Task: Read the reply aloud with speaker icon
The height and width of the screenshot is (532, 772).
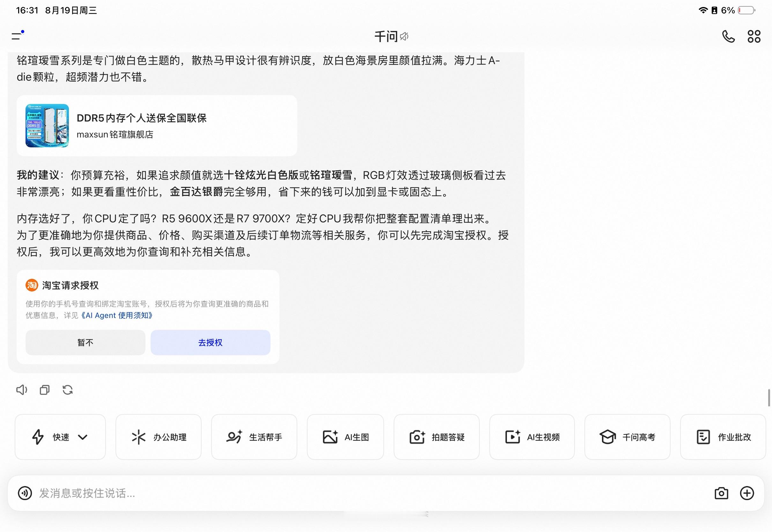Action: [22, 390]
